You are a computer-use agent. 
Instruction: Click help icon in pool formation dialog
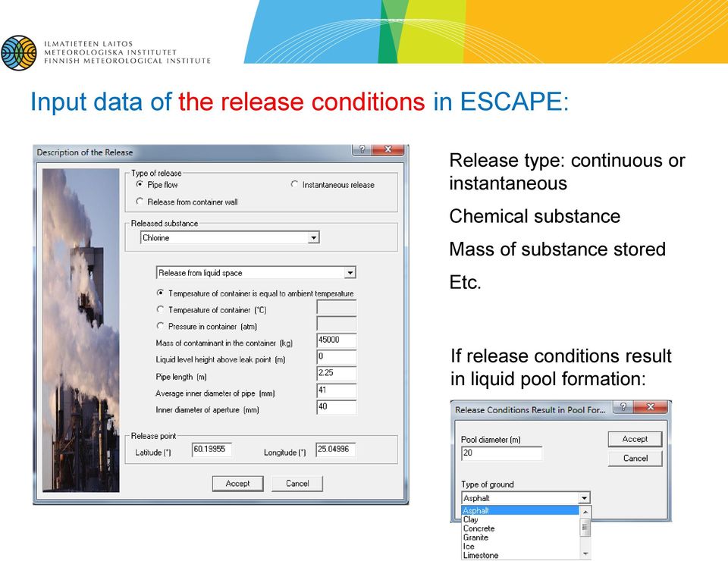[x=623, y=407]
